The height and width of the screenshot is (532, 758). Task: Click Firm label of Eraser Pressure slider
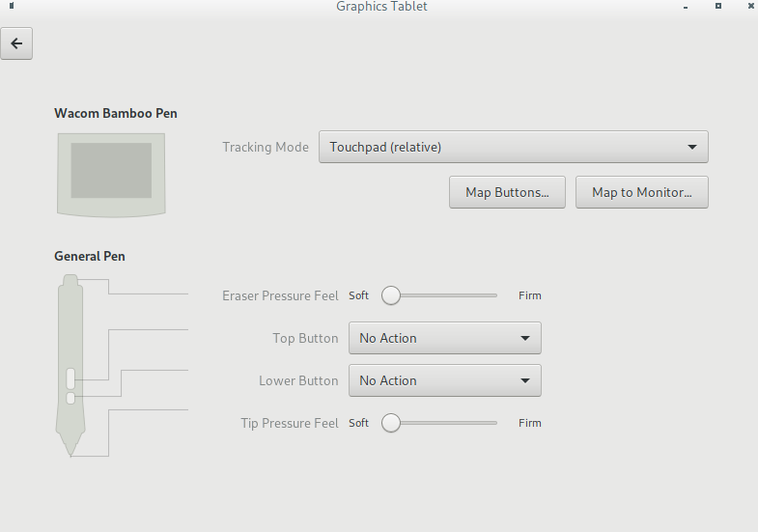530,295
